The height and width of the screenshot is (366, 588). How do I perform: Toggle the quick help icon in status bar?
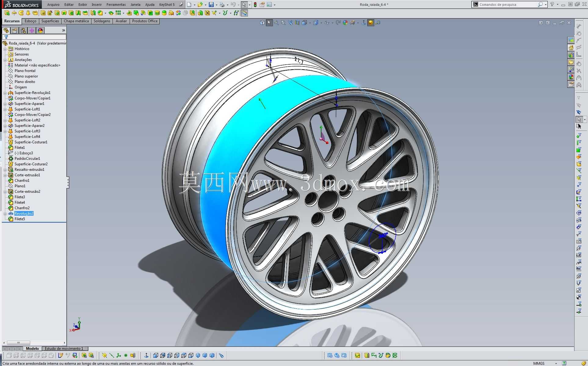point(564,363)
